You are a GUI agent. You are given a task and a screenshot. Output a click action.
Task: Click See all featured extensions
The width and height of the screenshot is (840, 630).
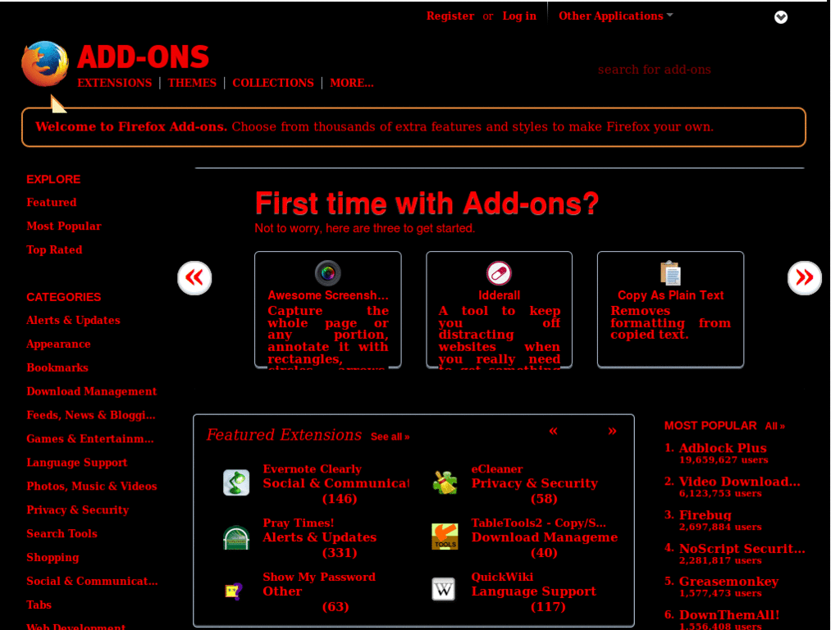point(390,437)
